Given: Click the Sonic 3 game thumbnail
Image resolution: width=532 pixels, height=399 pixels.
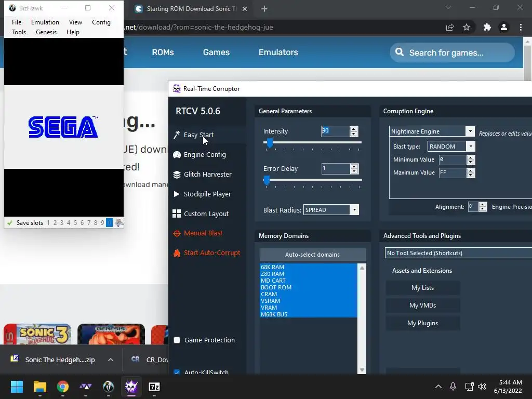Looking at the screenshot, I should (37, 334).
